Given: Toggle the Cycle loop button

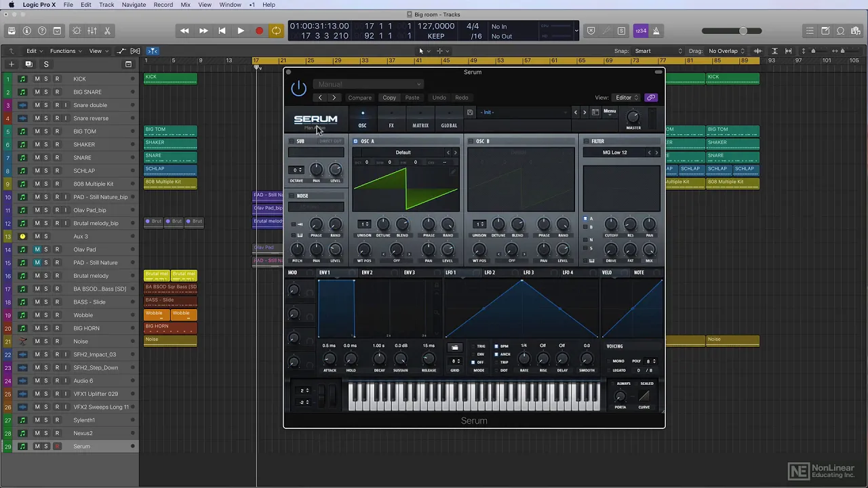Looking at the screenshot, I should tap(276, 30).
